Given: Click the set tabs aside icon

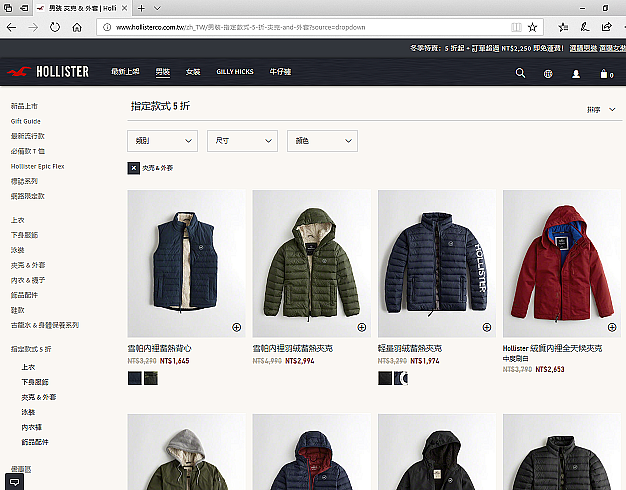Looking at the screenshot, I should coord(24,8).
